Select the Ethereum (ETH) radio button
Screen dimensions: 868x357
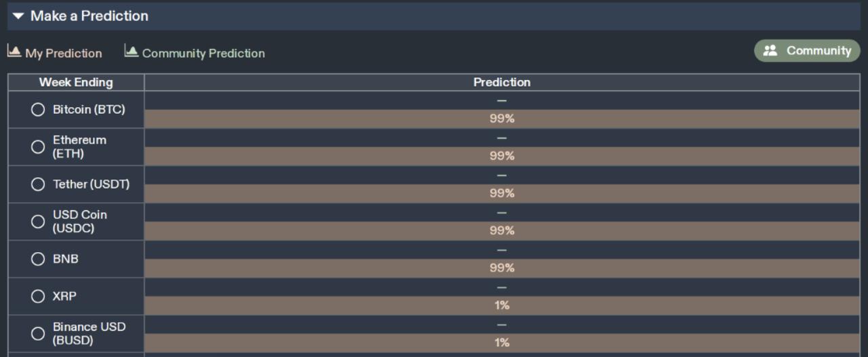(38, 147)
